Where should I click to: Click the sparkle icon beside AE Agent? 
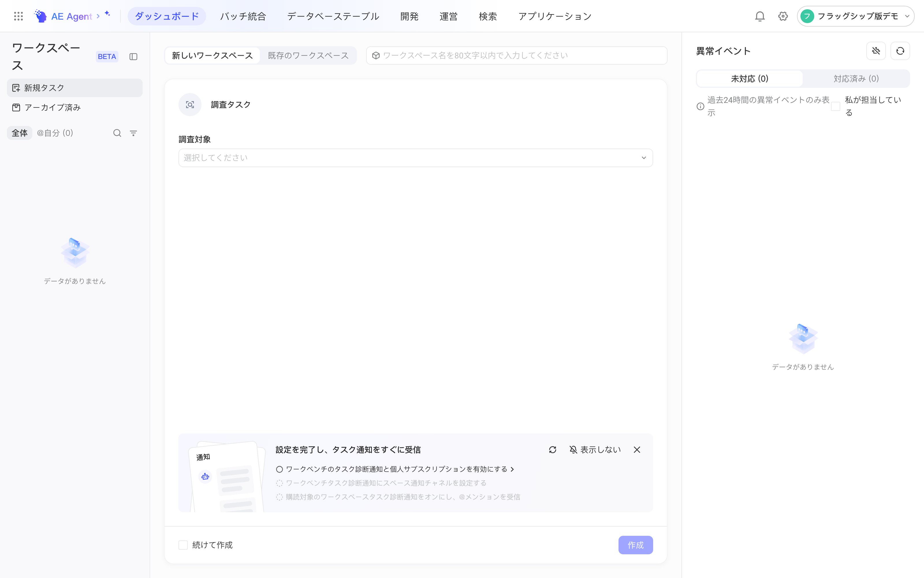[107, 13]
